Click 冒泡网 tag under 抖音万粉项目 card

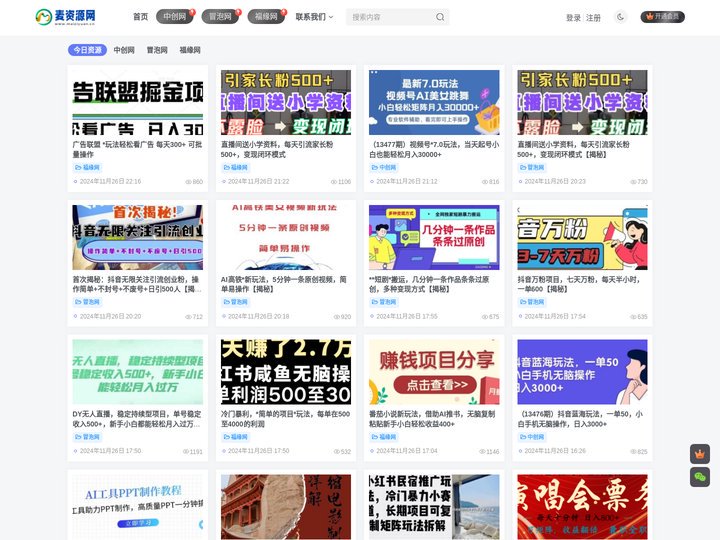tap(532, 302)
